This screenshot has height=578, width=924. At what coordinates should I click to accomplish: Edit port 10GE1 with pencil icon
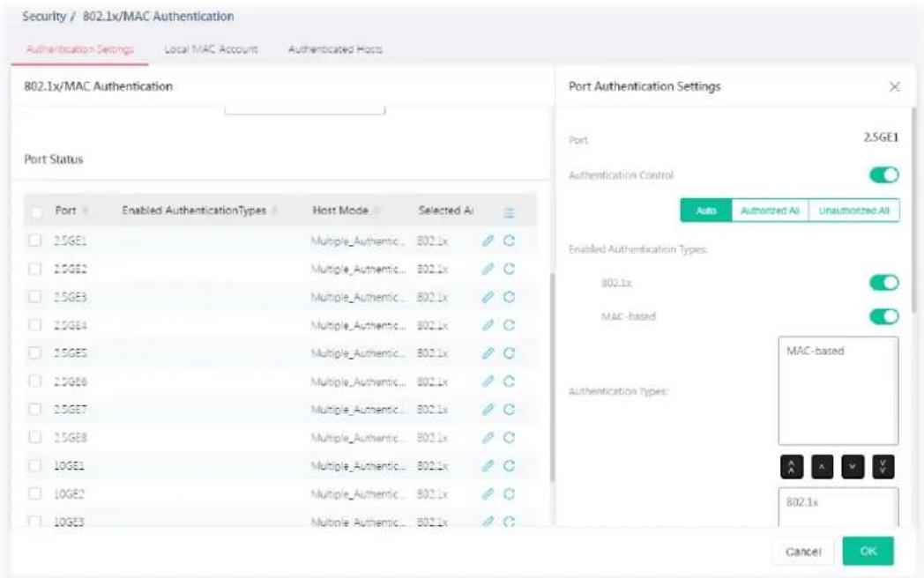pos(488,465)
